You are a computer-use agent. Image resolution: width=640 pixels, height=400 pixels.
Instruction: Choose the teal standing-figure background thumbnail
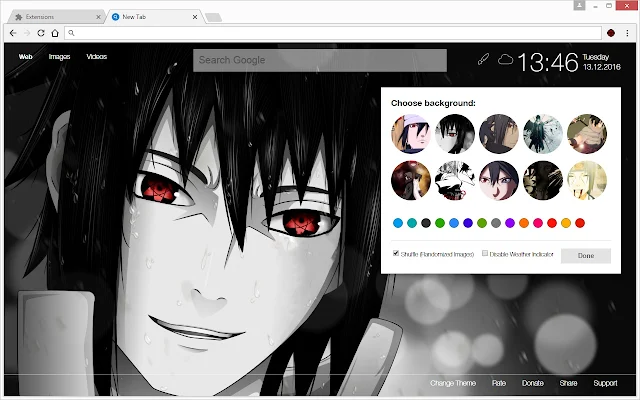point(543,134)
